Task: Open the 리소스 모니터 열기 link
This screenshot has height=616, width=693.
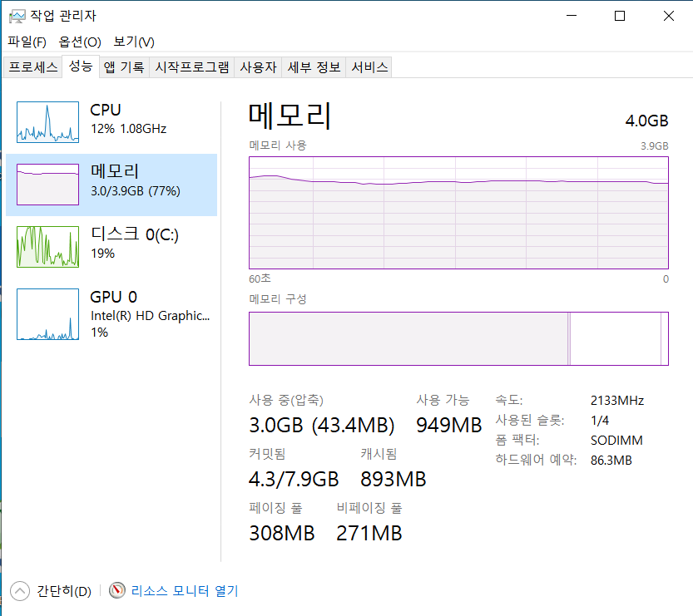Action: pyautogui.click(x=185, y=591)
